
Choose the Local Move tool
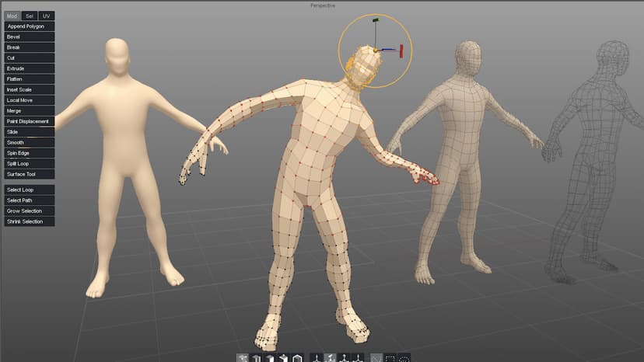pyautogui.click(x=29, y=100)
